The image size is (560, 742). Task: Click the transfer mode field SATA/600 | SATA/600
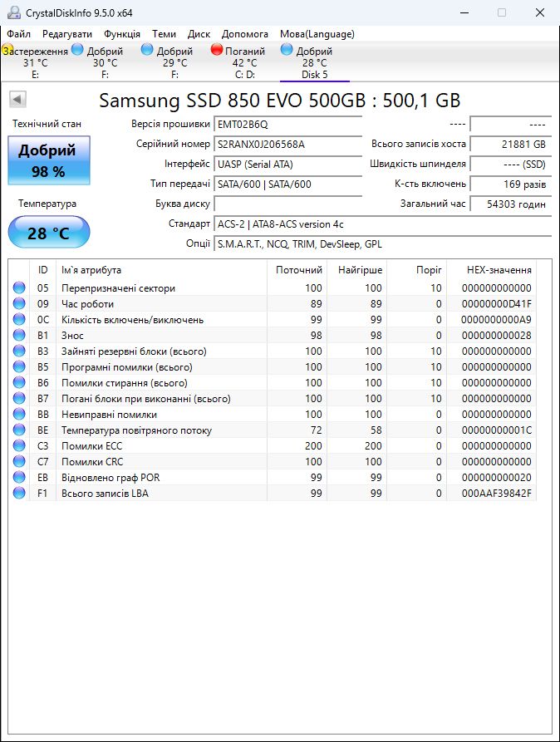(287, 184)
